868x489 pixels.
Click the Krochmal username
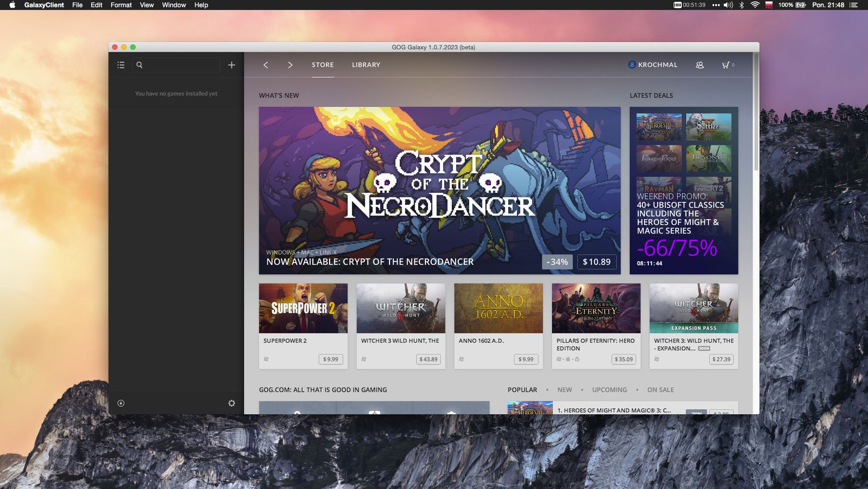[x=658, y=65]
